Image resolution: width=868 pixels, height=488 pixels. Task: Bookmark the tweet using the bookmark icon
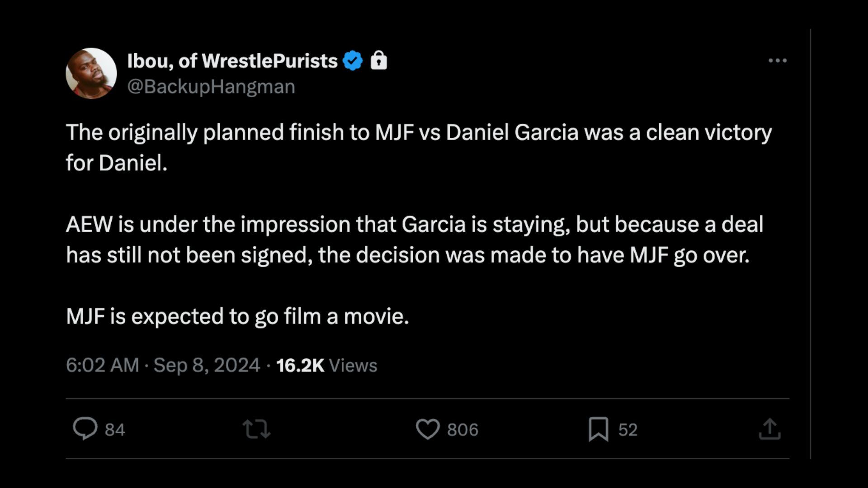pos(598,429)
